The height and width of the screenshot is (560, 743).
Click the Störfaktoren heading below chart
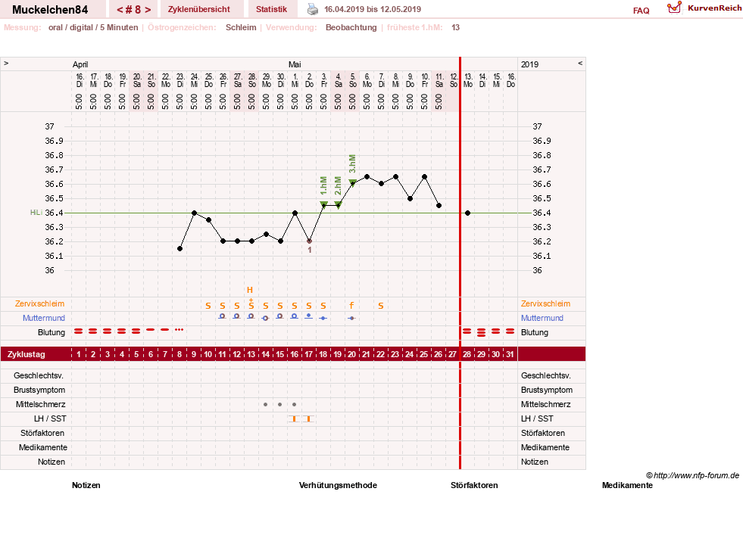[474, 486]
